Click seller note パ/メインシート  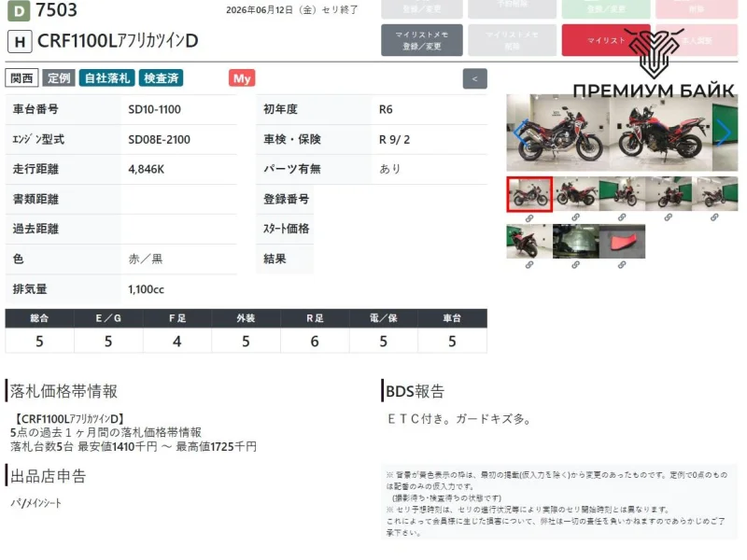(36, 503)
